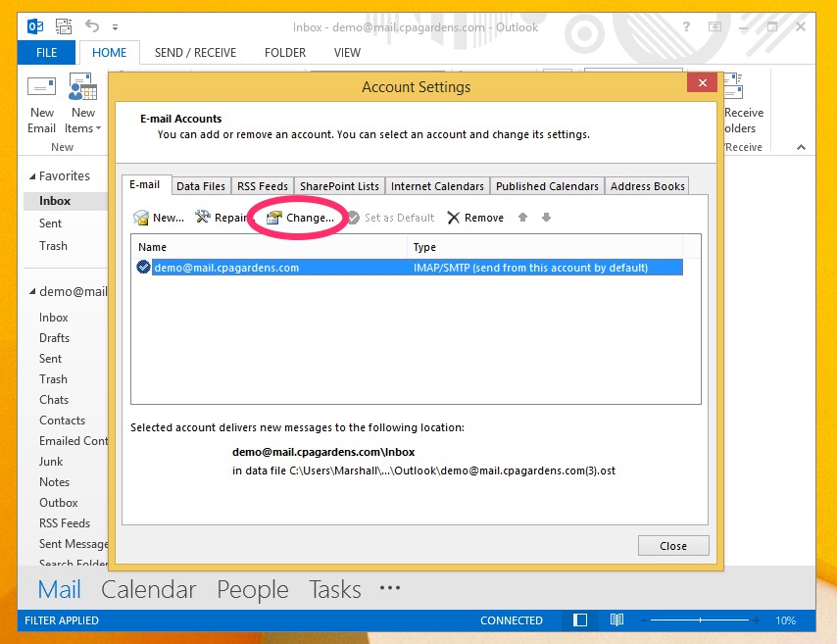Viewport: 837px width, 644px height.
Task: Click the Name column header
Action: tap(270, 247)
